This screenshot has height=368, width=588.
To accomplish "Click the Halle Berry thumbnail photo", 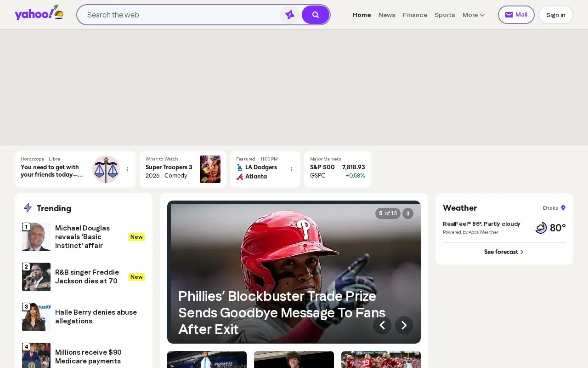I will click(36, 317).
